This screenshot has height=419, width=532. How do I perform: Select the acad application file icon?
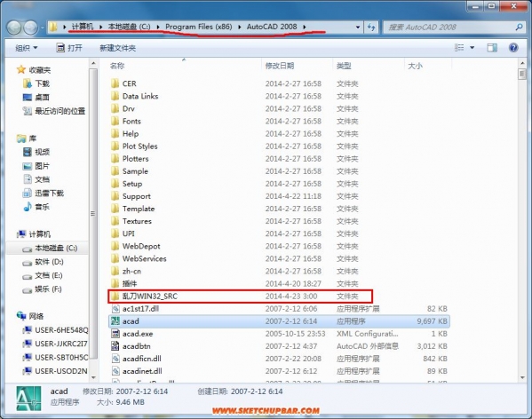click(115, 321)
